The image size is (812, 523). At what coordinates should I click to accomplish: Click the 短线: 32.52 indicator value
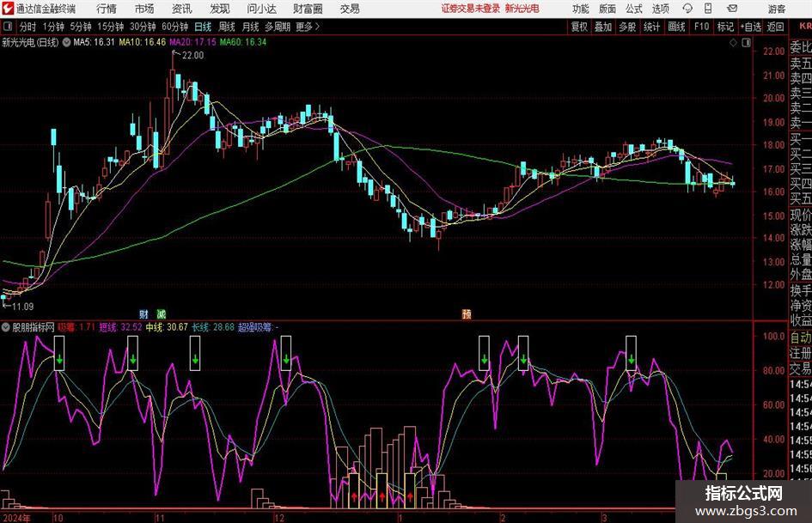[120, 327]
